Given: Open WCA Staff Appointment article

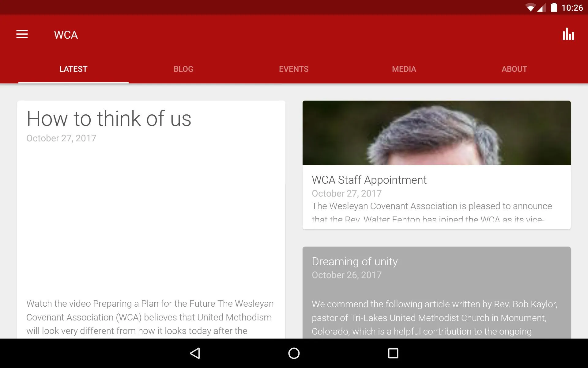Looking at the screenshot, I should click(x=436, y=165).
